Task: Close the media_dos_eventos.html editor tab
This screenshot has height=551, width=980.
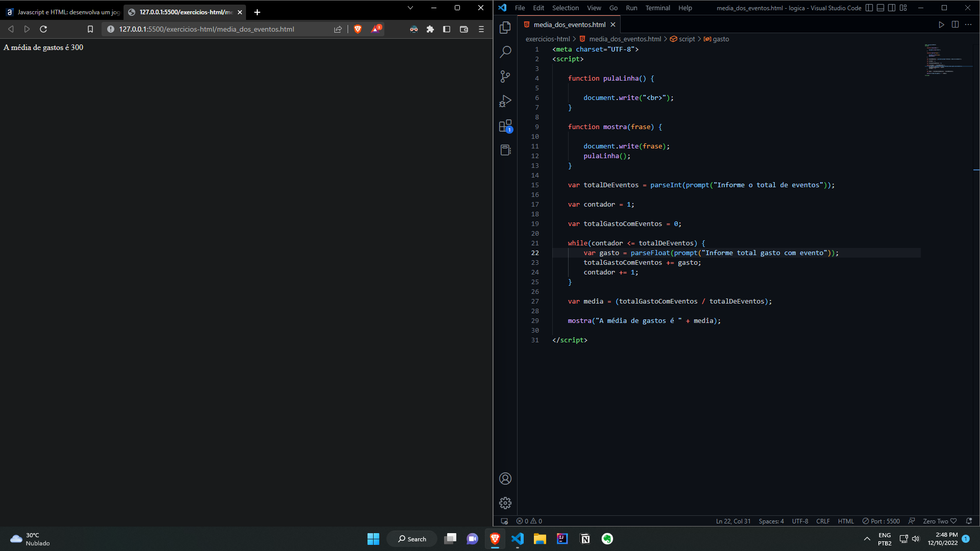Action: (613, 24)
